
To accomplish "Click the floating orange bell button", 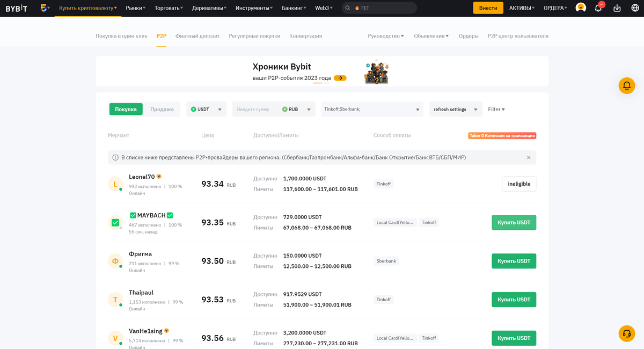I will tap(626, 86).
